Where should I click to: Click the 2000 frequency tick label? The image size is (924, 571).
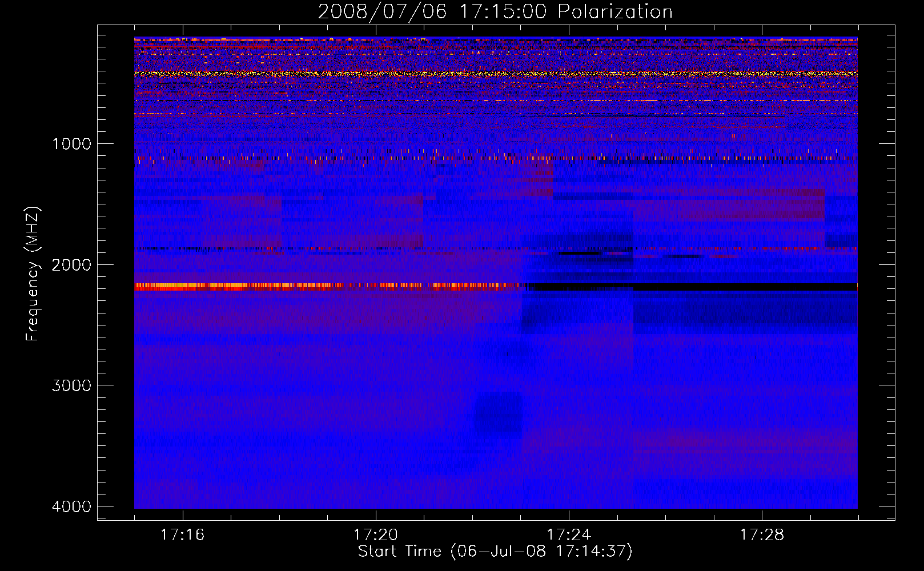(x=71, y=265)
